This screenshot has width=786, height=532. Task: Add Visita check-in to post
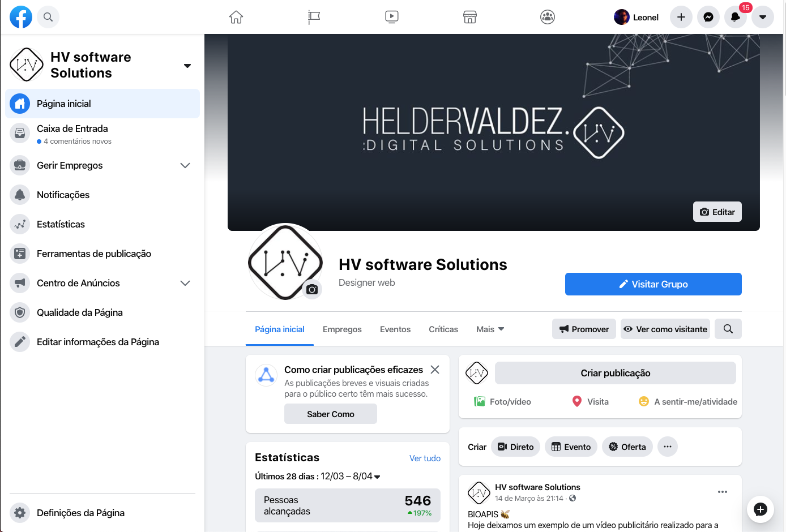tap(591, 401)
